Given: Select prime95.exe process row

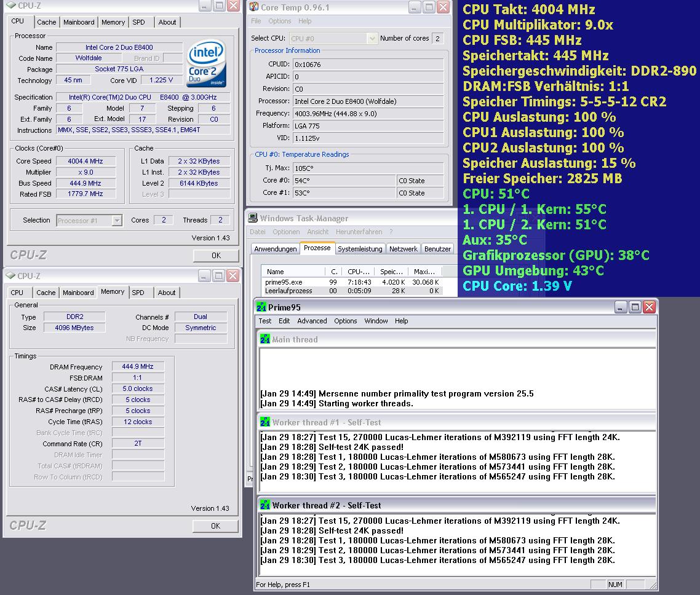Looking at the screenshot, I should [x=352, y=282].
